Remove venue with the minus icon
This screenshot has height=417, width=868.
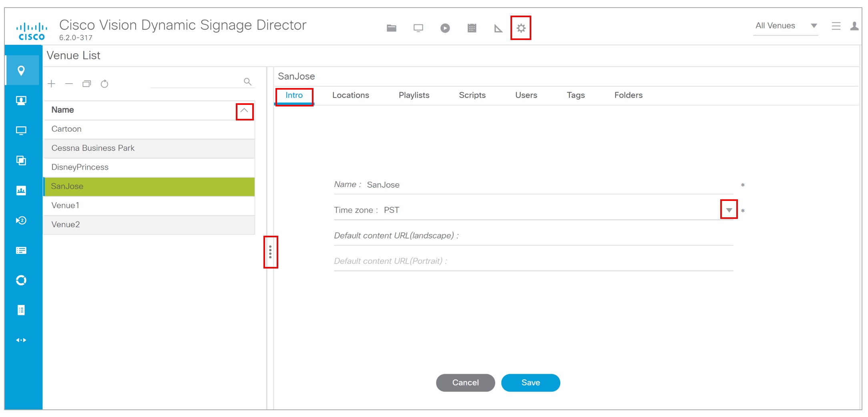click(69, 84)
